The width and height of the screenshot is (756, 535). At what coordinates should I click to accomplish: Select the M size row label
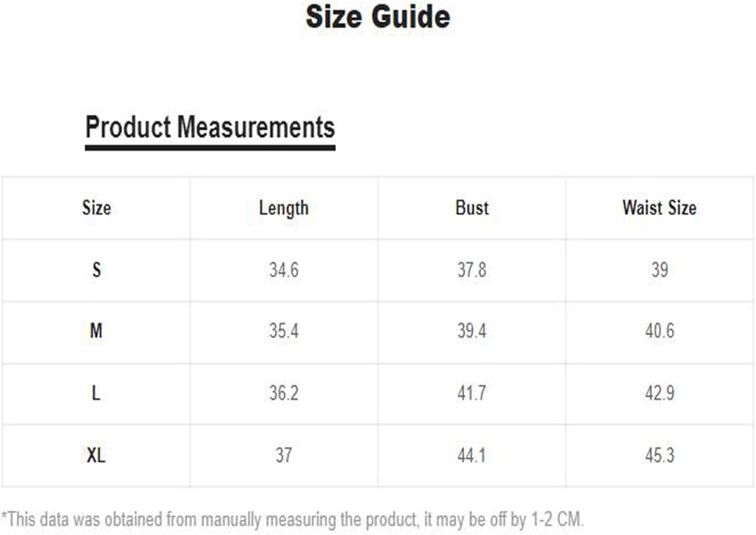point(96,331)
